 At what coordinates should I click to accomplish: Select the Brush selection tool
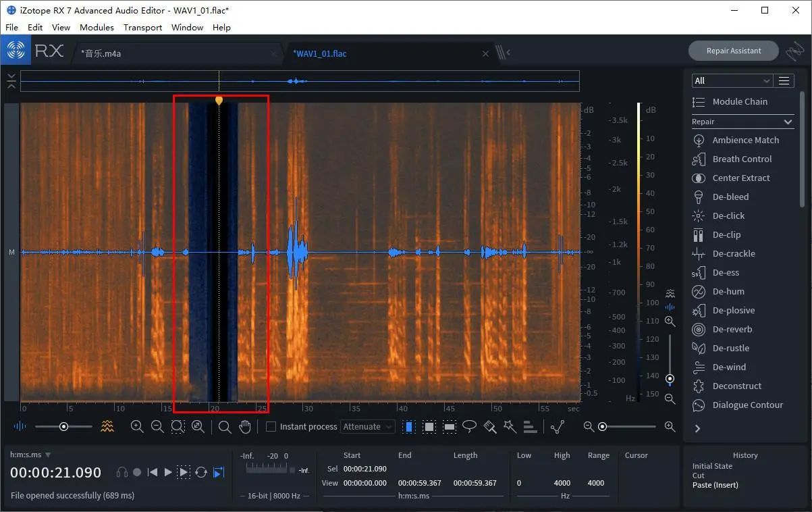click(490, 426)
